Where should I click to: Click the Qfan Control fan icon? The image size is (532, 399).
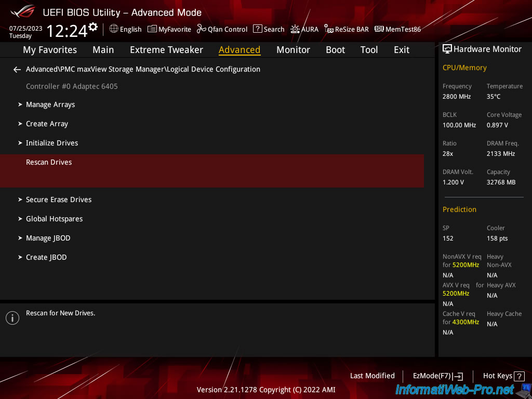tap(202, 29)
